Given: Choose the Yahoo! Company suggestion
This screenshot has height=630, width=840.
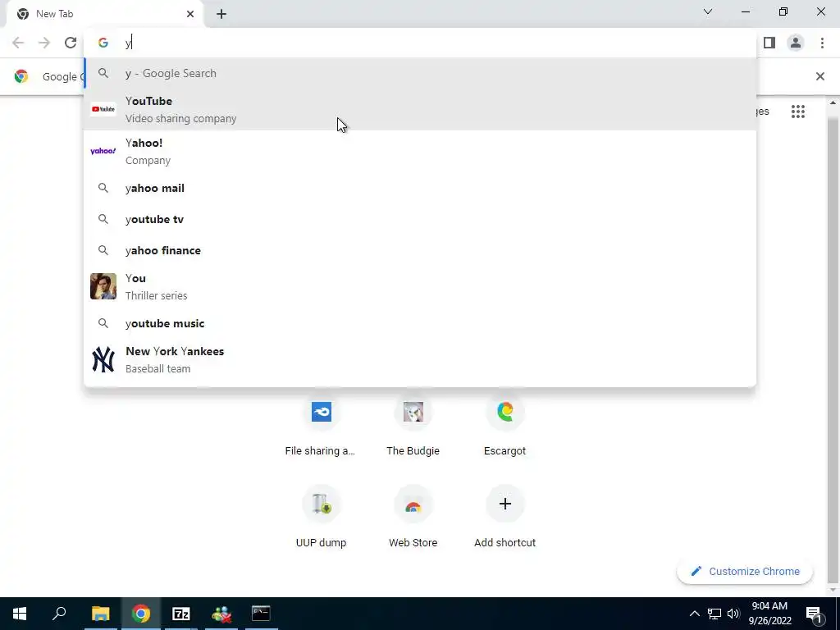Looking at the screenshot, I should pos(420,151).
